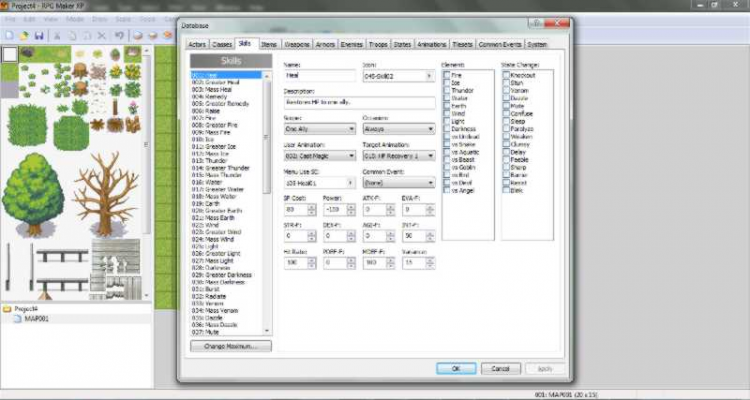This screenshot has width=750, height=400.
Task: Increase the SP Cost spinner value
Action: [x=312, y=207]
